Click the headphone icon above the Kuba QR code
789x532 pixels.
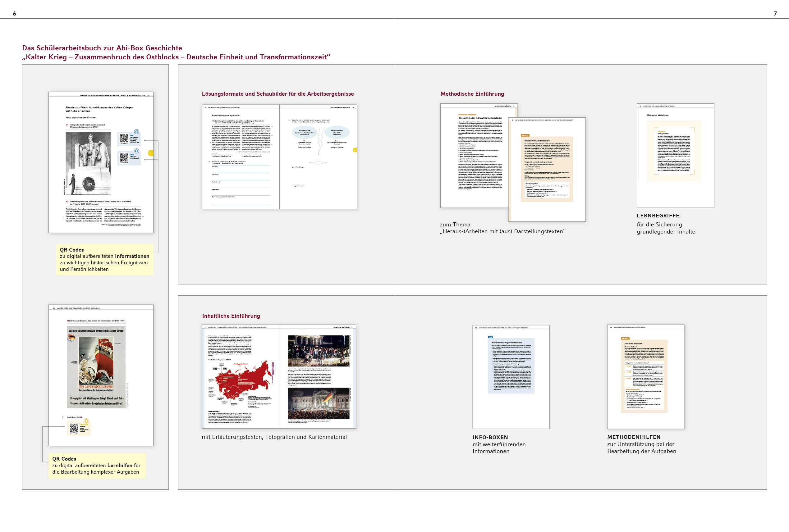click(x=136, y=132)
